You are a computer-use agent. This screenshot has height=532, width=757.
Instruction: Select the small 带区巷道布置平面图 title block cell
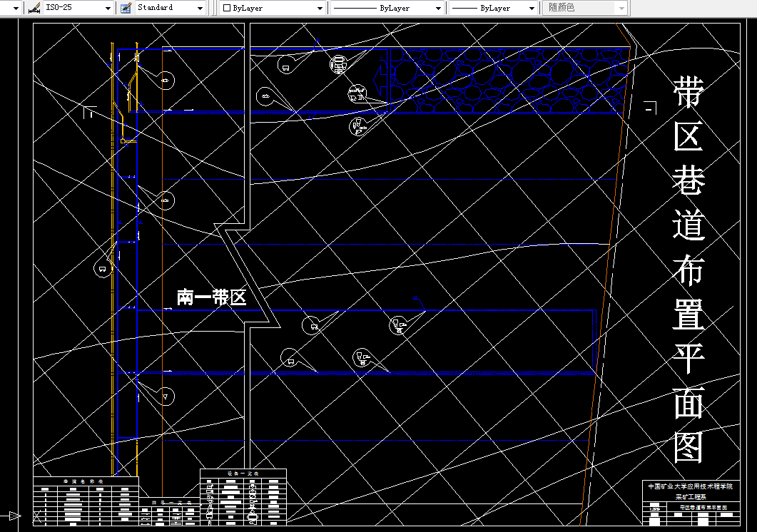tap(703, 507)
